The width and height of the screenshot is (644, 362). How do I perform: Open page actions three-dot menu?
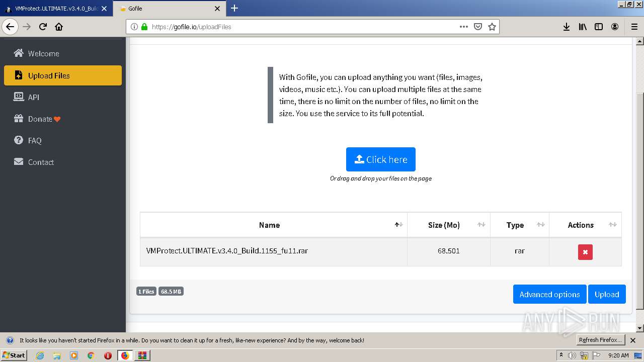coord(464,27)
